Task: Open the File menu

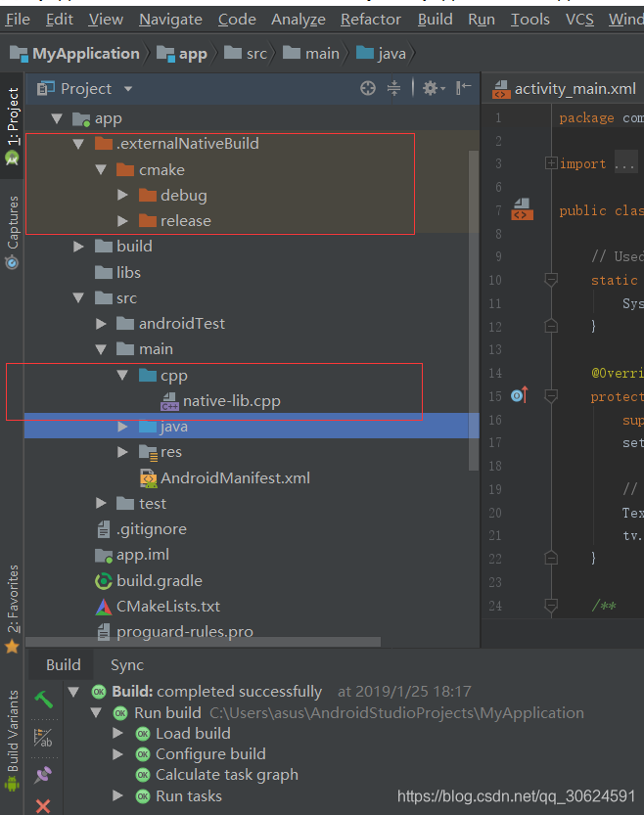Action: point(18,20)
